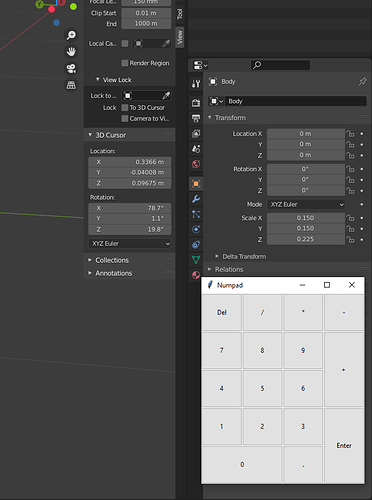Click the Enter key on Numpad

point(344,446)
